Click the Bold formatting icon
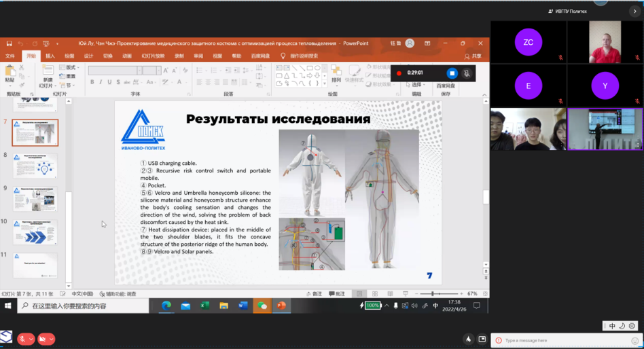Image resolution: width=644 pixels, height=349 pixels. 92,82
